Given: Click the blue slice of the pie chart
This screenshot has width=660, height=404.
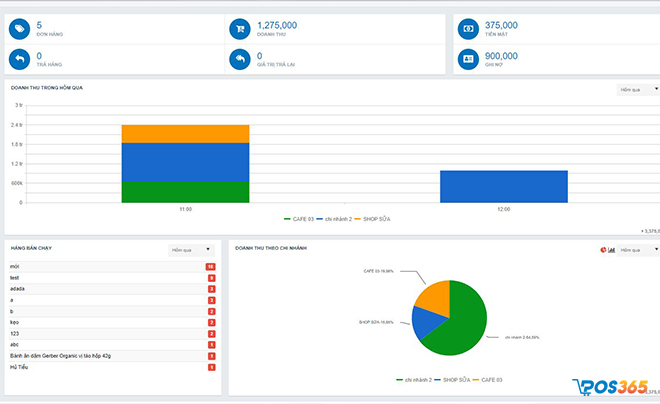Looking at the screenshot, I should point(426,322).
